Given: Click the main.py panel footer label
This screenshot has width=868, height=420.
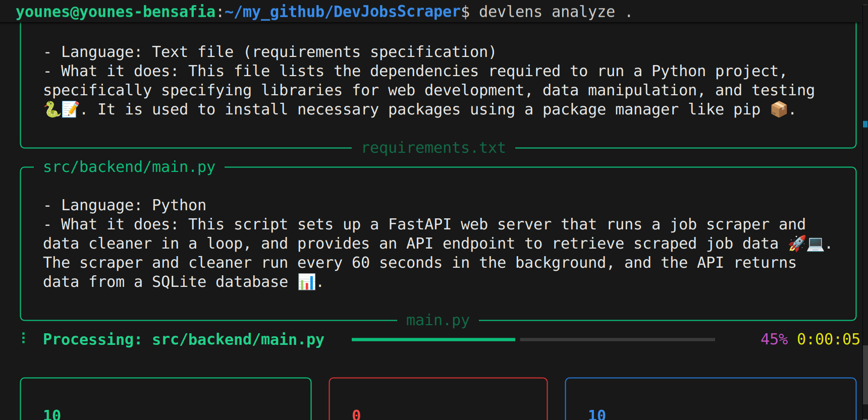Looking at the screenshot, I should 438,320.
